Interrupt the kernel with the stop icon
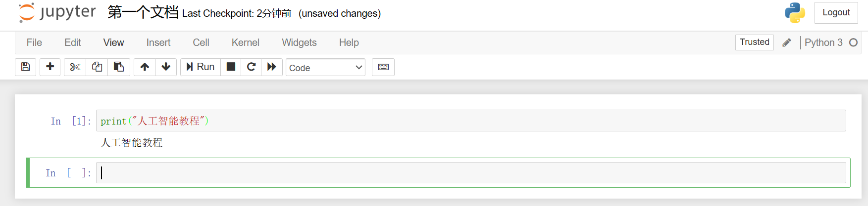 [x=231, y=67]
